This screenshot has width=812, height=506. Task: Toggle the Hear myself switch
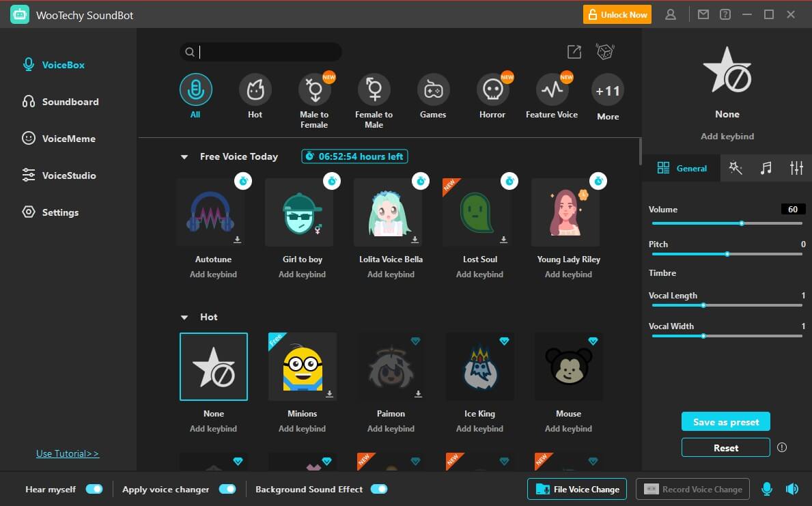click(x=94, y=489)
